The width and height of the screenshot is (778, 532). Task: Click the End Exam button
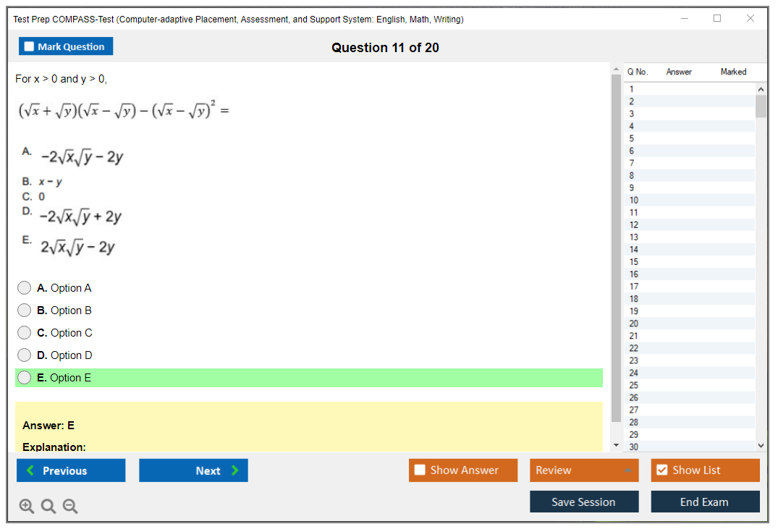pos(704,502)
